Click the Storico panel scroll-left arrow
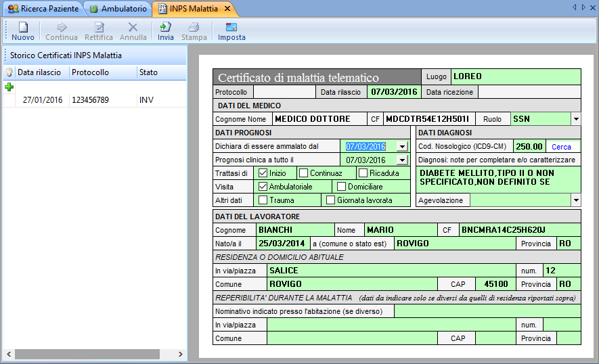 click(x=9, y=354)
